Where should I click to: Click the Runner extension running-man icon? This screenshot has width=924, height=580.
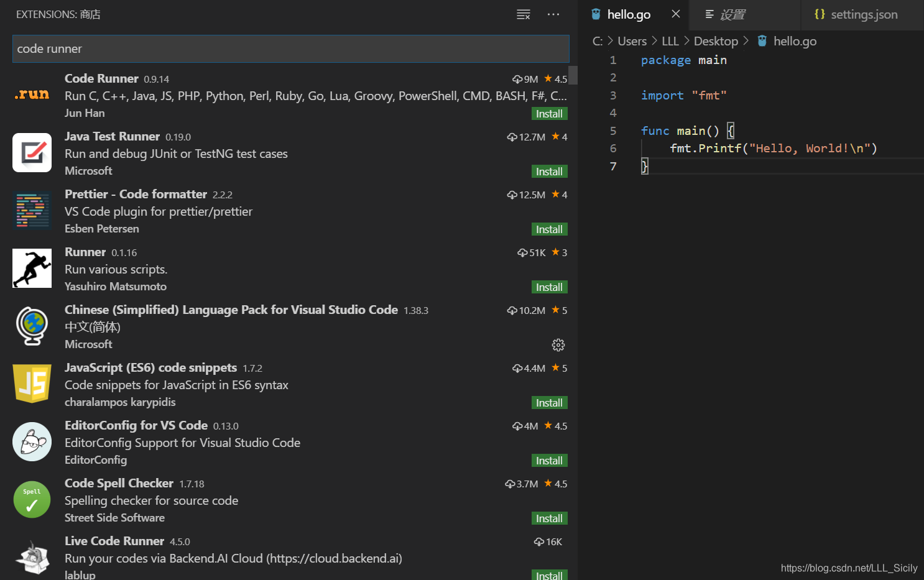pos(32,268)
